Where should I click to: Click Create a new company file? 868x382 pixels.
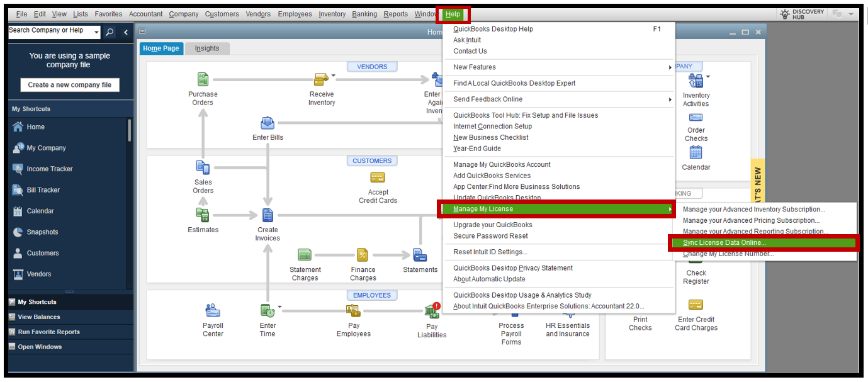tap(69, 84)
